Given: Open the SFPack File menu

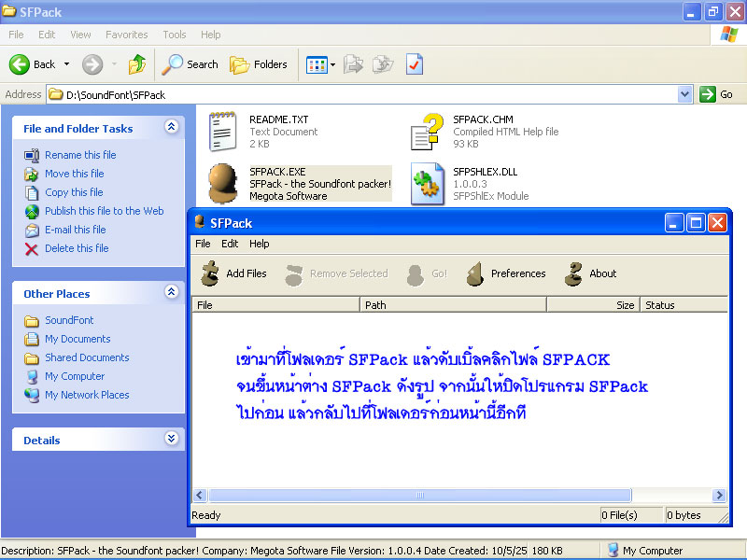Looking at the screenshot, I should 203,244.
